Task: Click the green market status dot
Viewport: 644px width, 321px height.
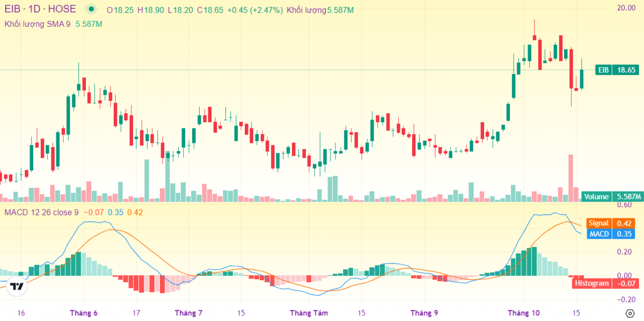Action: [x=91, y=10]
